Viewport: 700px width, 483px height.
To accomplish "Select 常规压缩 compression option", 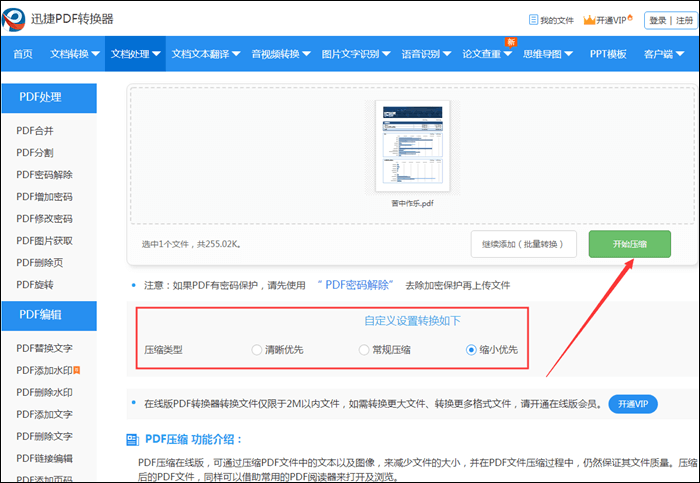I will tap(364, 350).
